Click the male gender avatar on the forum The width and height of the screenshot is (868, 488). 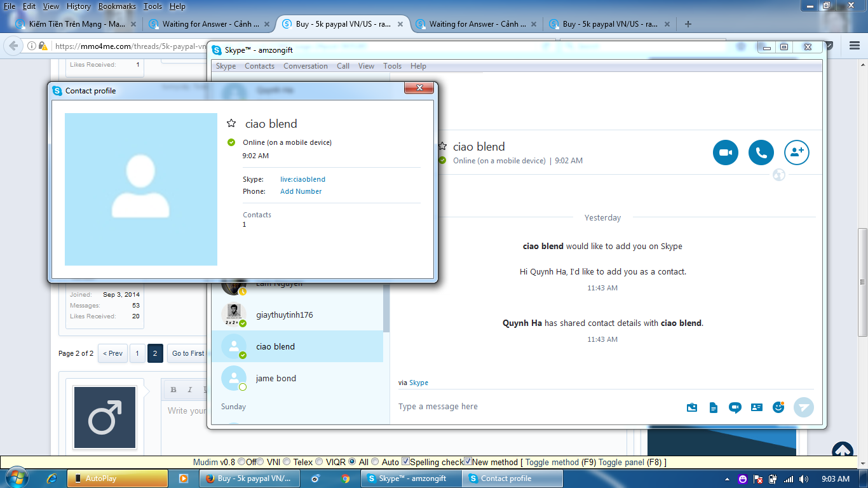[x=105, y=417]
